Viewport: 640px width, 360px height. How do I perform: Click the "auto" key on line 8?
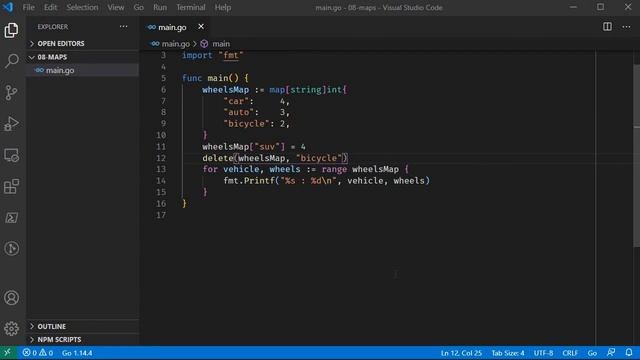pyautogui.click(x=238, y=112)
